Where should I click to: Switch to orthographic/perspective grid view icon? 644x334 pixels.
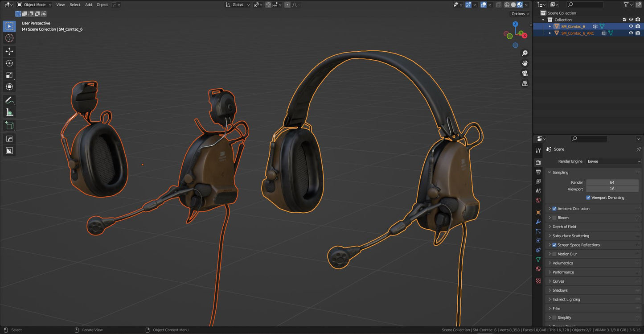point(525,83)
